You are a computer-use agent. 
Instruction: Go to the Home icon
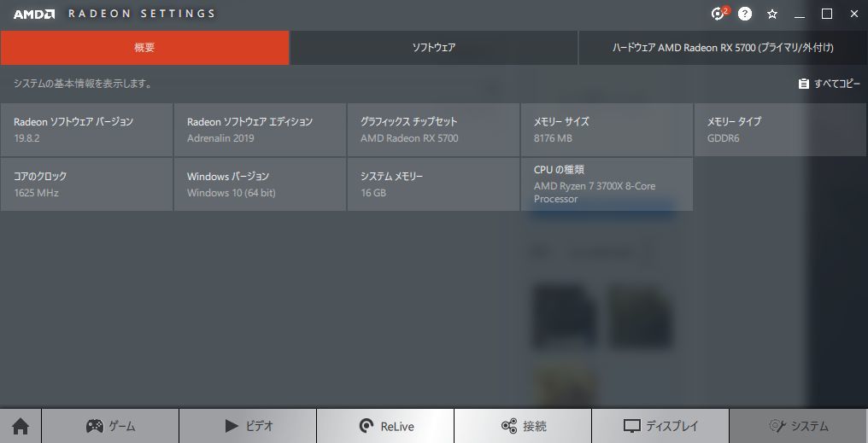click(x=21, y=426)
